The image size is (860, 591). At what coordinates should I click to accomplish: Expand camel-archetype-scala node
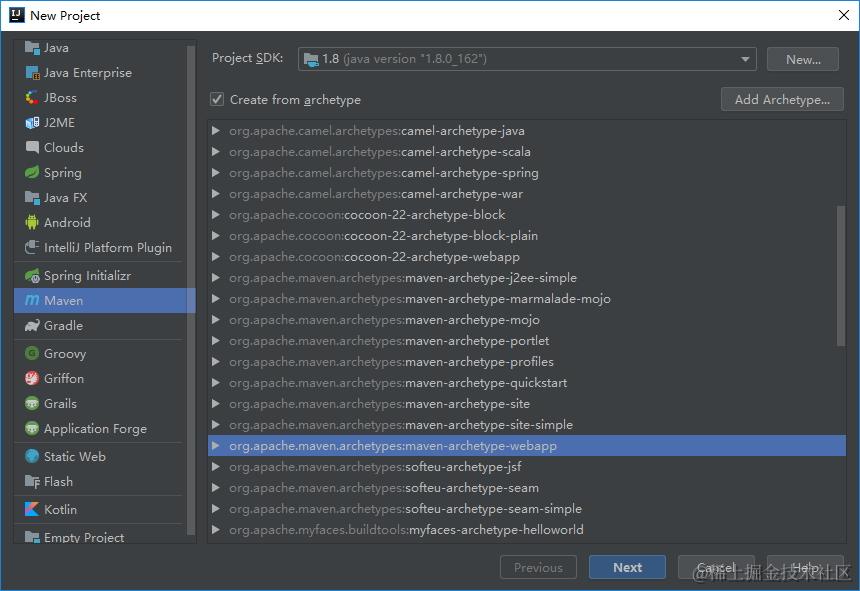216,151
